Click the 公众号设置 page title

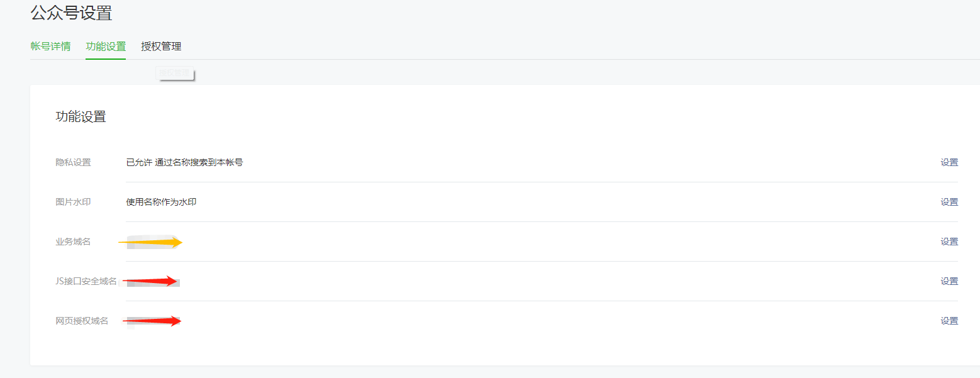[x=71, y=13]
